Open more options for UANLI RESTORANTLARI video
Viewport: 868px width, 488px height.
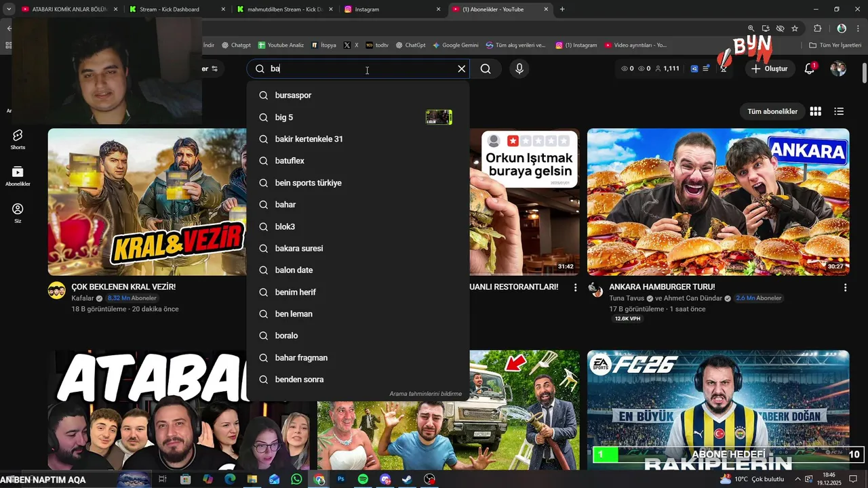pos(575,288)
